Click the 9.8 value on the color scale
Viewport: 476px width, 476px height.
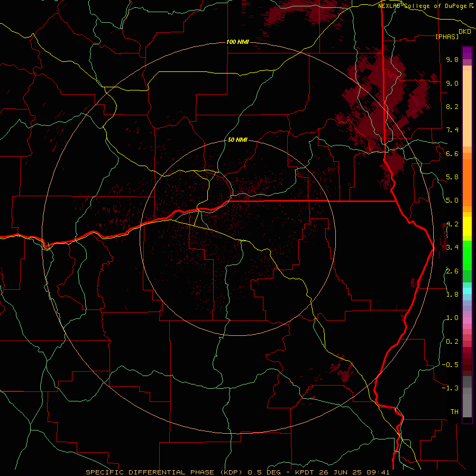click(x=452, y=59)
